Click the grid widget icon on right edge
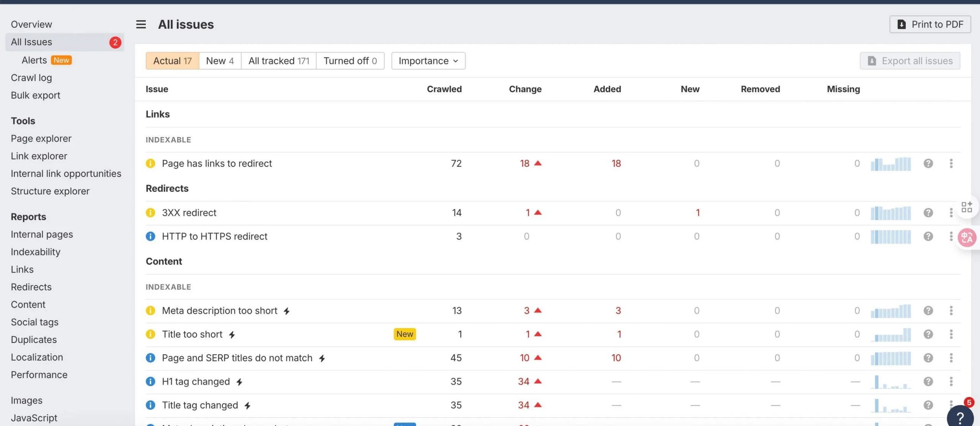The height and width of the screenshot is (426, 980). pos(967,207)
